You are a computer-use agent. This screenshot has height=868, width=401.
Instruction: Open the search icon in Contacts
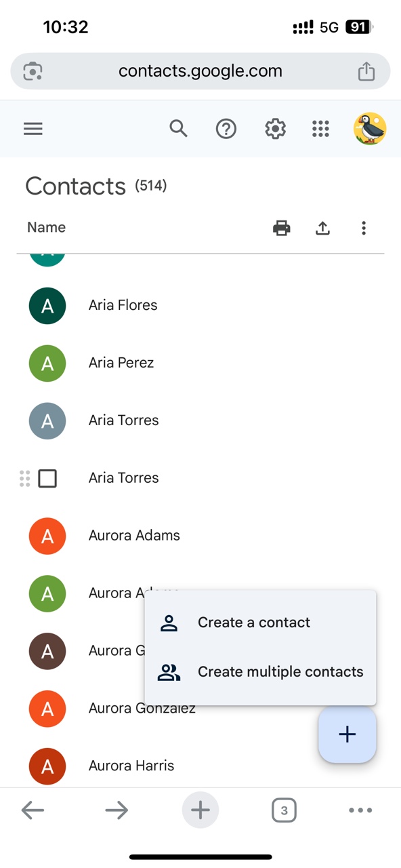point(178,128)
